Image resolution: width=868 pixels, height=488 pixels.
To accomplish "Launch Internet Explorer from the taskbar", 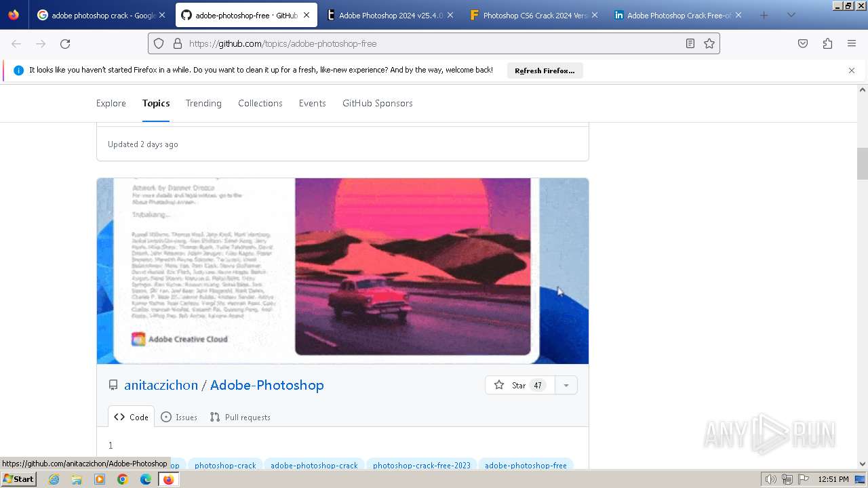I will click(x=54, y=479).
